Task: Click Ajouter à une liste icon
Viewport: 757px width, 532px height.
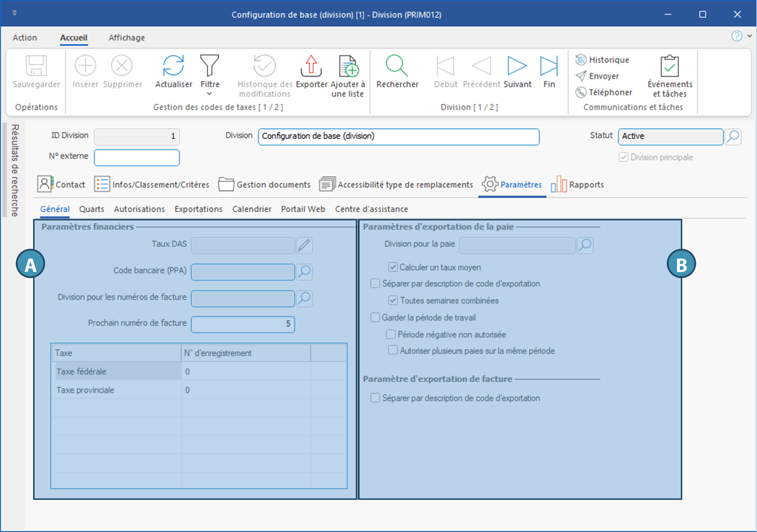Action: coord(348,66)
